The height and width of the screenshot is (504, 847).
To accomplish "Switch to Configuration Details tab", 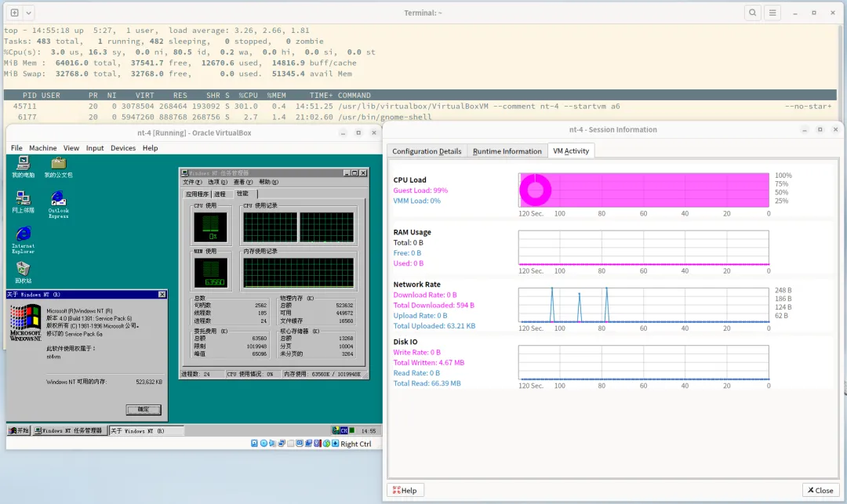I will click(x=427, y=151).
